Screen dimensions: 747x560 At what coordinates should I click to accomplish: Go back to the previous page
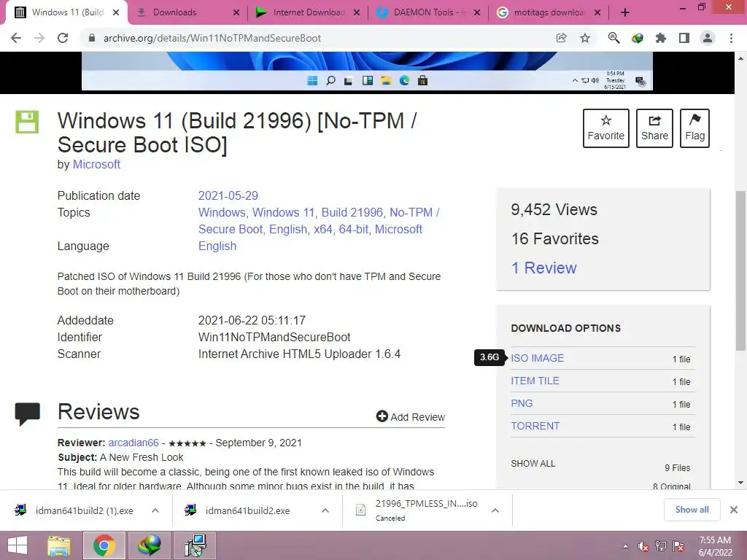pyautogui.click(x=16, y=38)
